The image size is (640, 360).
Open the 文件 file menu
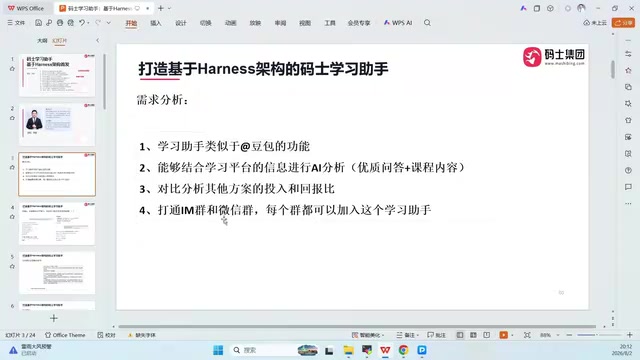(16, 23)
